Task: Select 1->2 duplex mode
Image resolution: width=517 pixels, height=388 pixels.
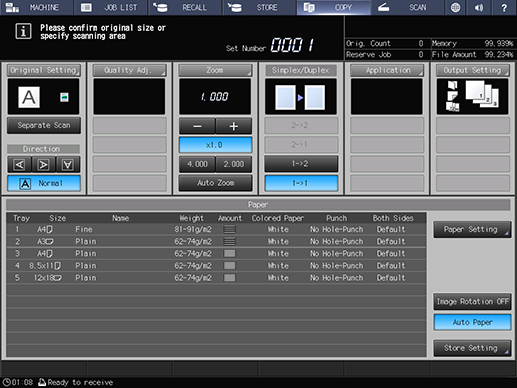Action: coord(301,164)
